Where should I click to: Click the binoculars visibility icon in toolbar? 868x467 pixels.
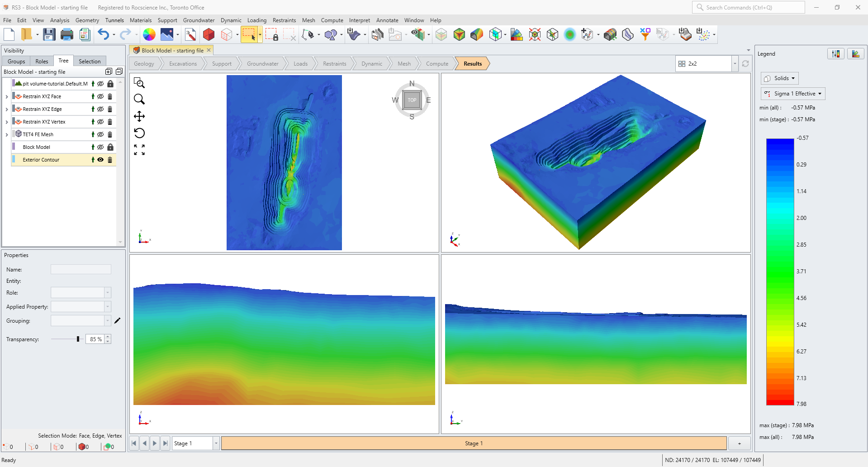419,34
